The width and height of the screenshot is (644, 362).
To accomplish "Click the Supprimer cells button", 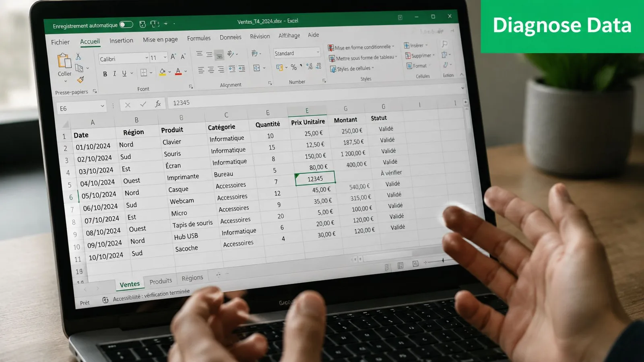I will click(420, 56).
